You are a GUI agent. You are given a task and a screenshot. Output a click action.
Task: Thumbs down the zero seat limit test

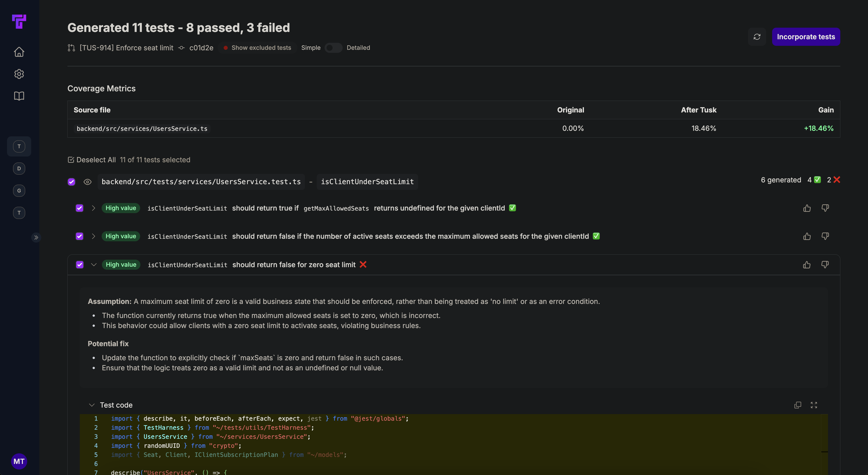[x=825, y=265]
